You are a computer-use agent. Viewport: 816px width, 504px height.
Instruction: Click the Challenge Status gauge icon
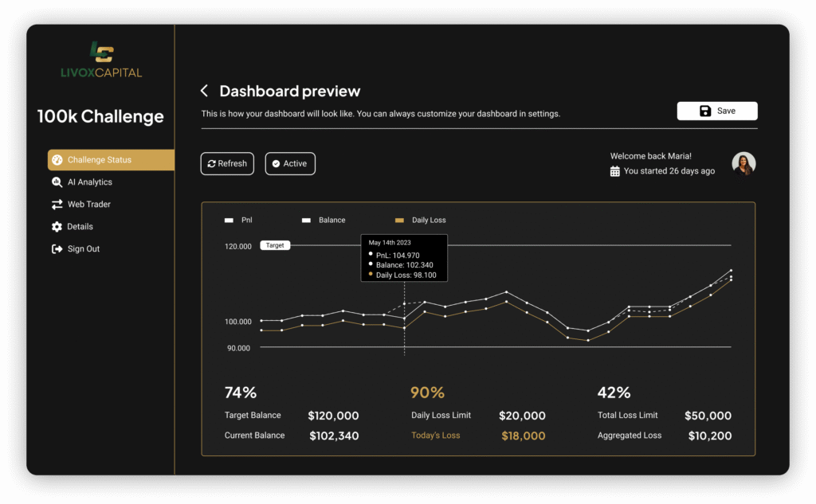pos(57,160)
